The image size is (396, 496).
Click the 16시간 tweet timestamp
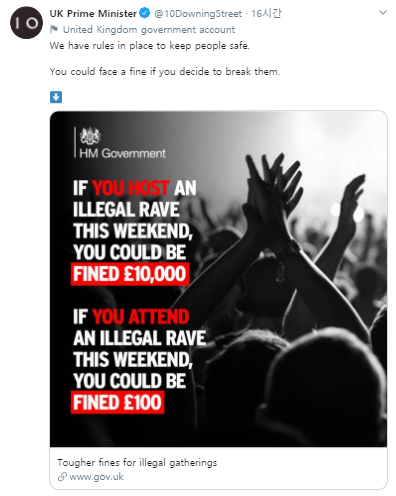(x=266, y=14)
